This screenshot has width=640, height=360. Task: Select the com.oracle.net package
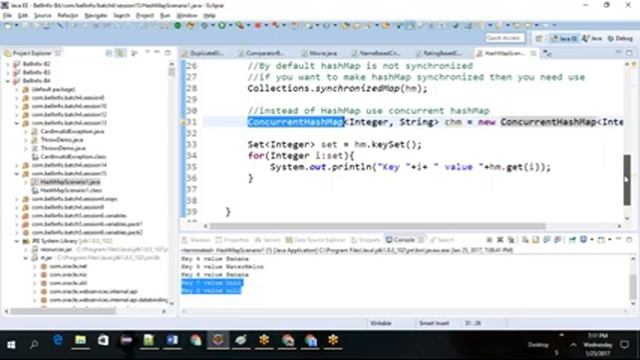tap(68, 266)
